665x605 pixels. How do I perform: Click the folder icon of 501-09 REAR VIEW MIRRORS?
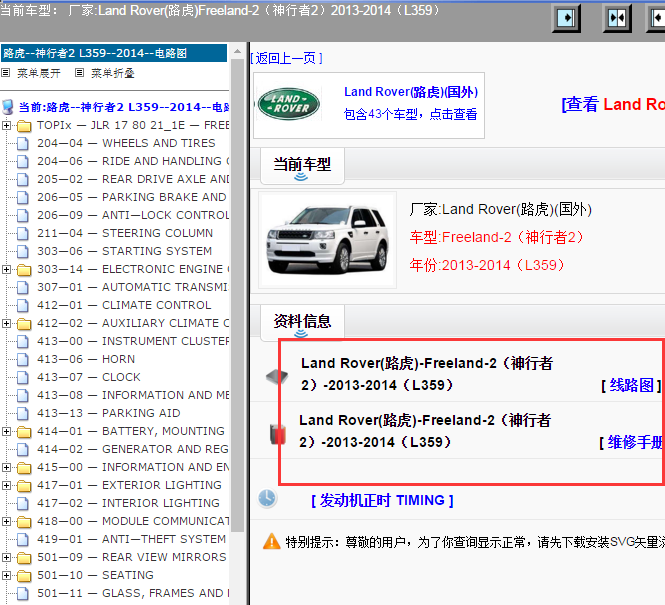[x=24, y=558]
